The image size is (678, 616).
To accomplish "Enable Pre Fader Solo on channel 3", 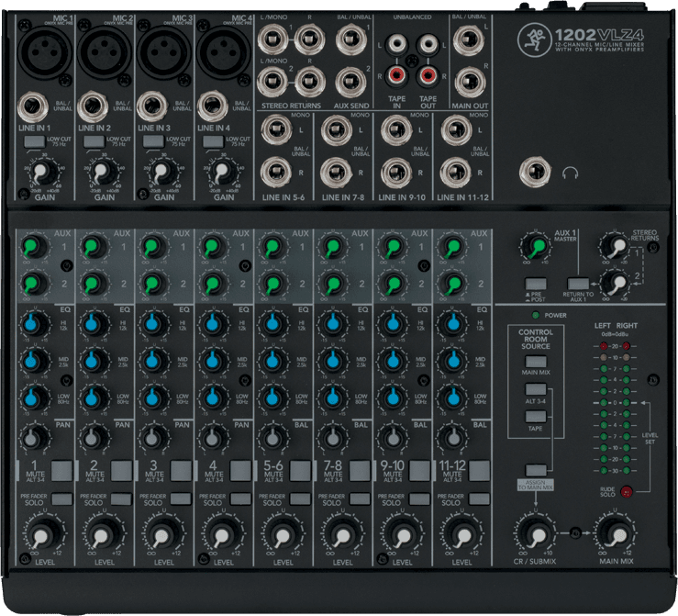I will [182, 498].
